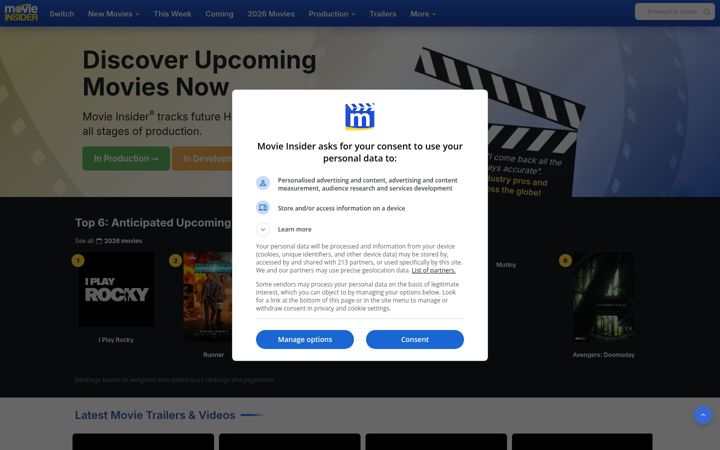
Task: Click the In Production green button
Action: coord(126,158)
